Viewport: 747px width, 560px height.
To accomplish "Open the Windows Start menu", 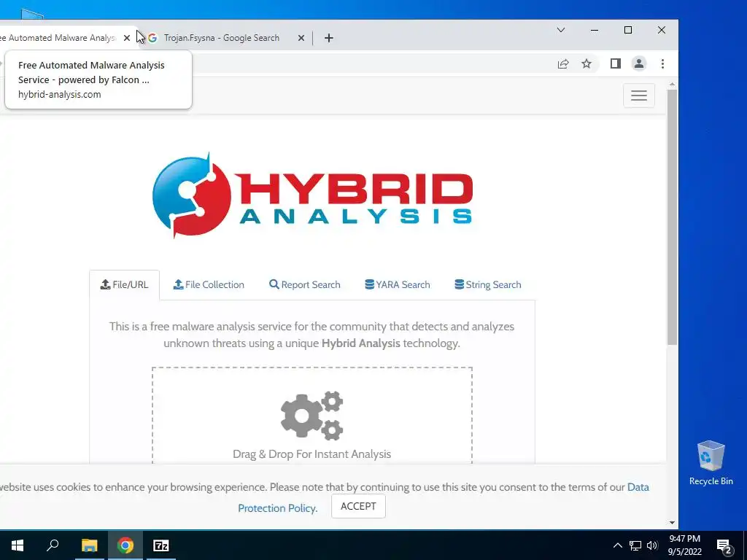I will 18,545.
